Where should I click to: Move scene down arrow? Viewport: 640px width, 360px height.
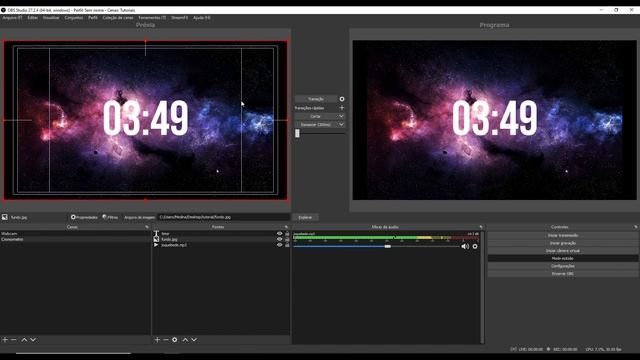point(33,340)
